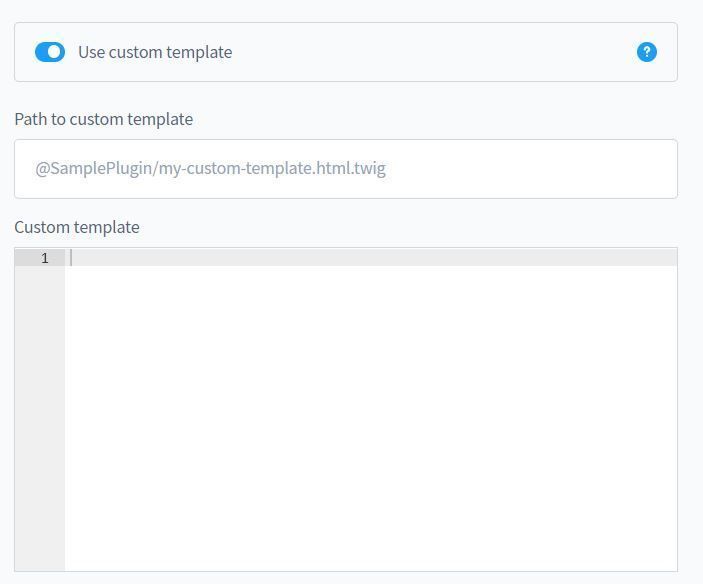Select line number 1 in the gutter
Image resolution: width=703 pixels, height=584 pixels.
(x=44, y=258)
